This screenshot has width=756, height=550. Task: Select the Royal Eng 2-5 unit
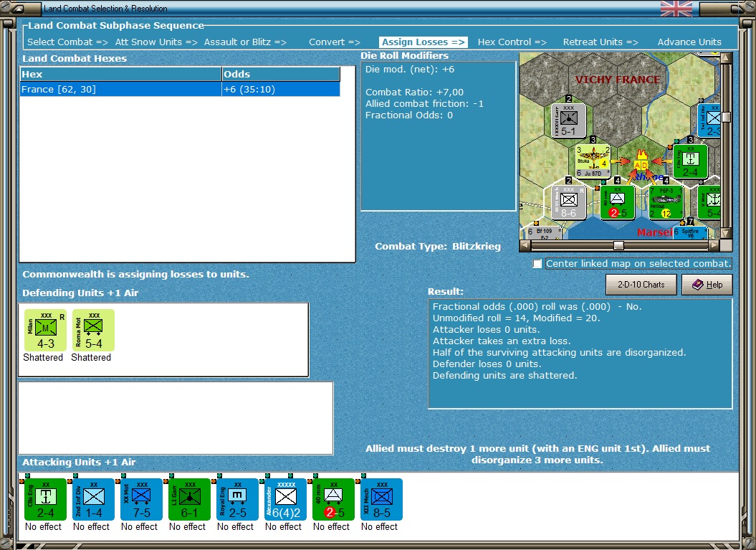[x=237, y=499]
